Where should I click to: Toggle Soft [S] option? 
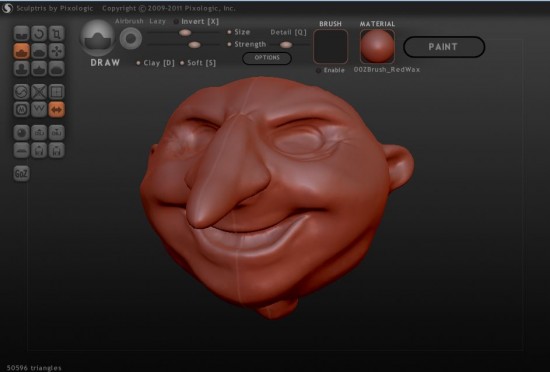[198, 63]
